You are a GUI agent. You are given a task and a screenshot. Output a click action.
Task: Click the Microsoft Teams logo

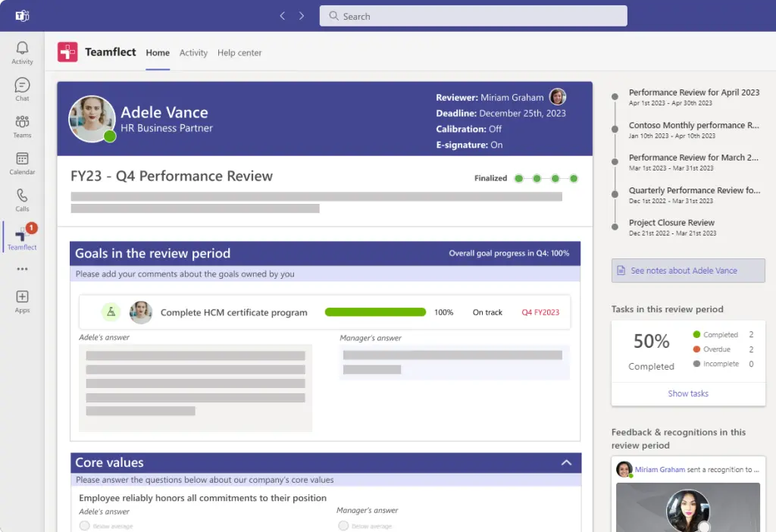tap(22, 16)
